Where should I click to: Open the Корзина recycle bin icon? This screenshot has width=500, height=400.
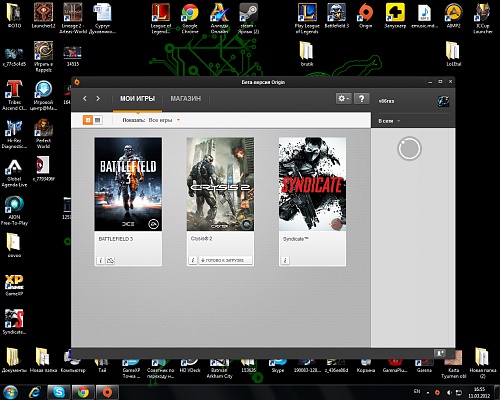(x=366, y=365)
